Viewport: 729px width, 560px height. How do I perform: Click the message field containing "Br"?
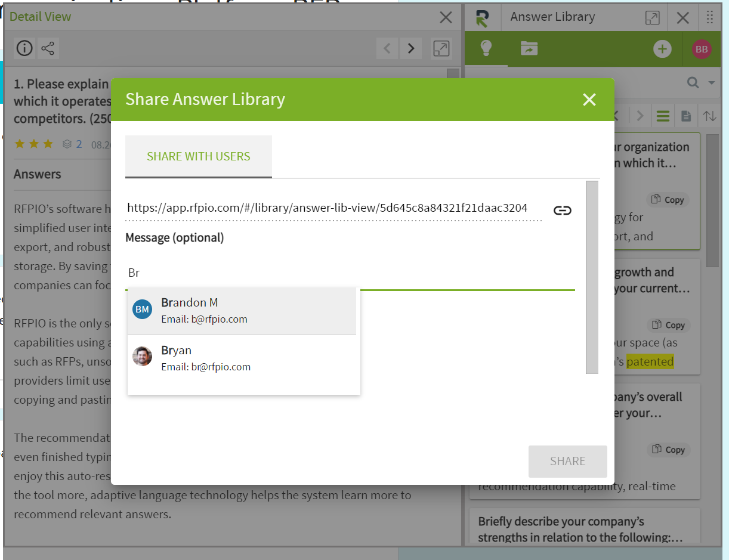(350, 273)
